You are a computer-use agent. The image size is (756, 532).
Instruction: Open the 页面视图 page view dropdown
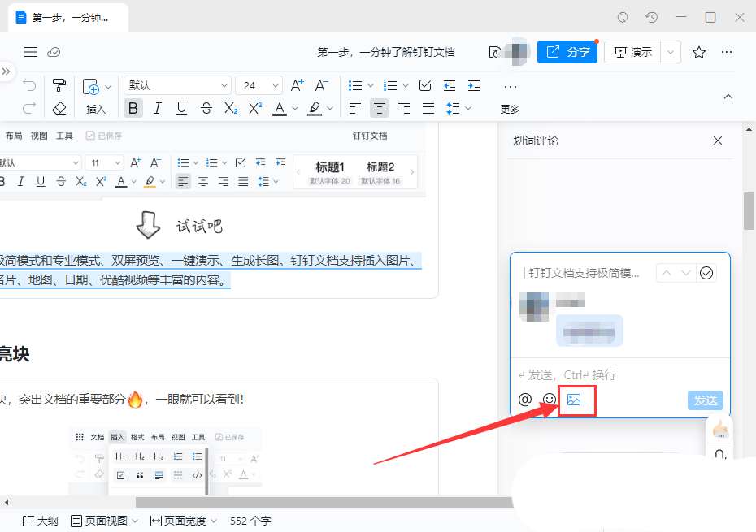coord(104,521)
